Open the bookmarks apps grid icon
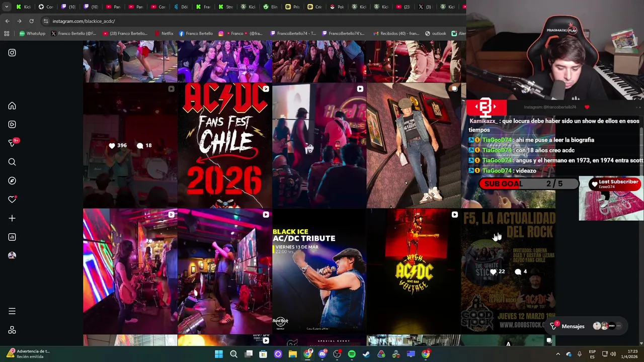 pos(7,34)
